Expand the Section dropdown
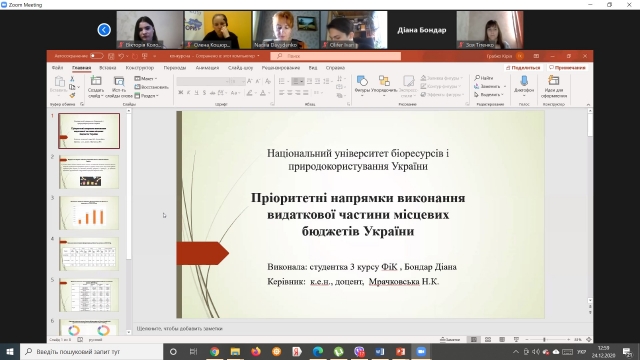This screenshot has height=360, width=640. pyautogui.click(x=147, y=96)
